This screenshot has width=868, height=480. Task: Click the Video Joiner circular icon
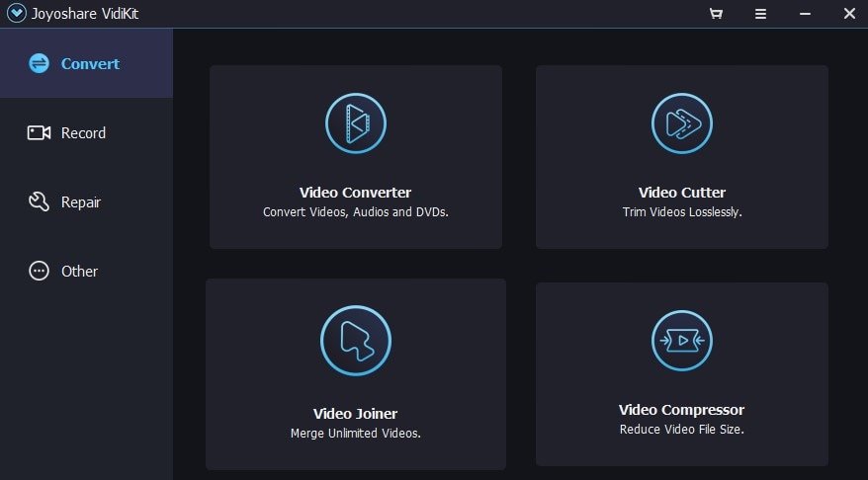tap(356, 341)
